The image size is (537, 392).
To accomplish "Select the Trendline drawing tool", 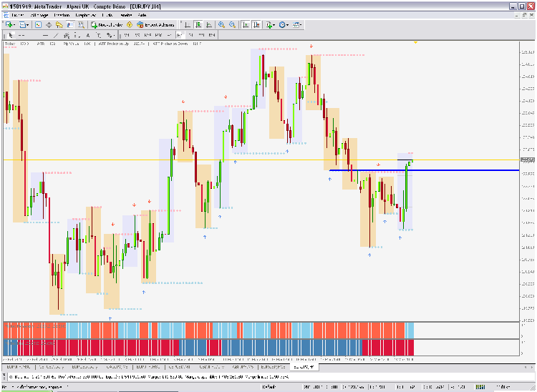I will (x=56, y=35).
